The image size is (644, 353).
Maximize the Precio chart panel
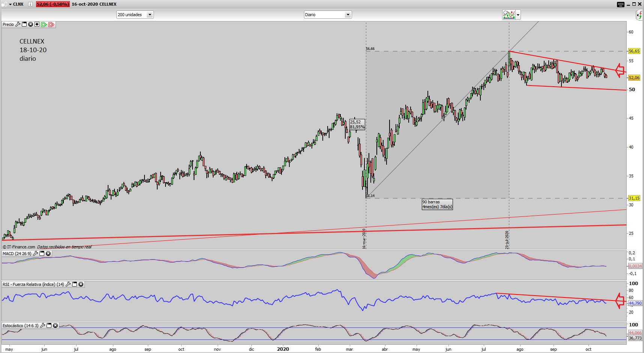point(24,24)
